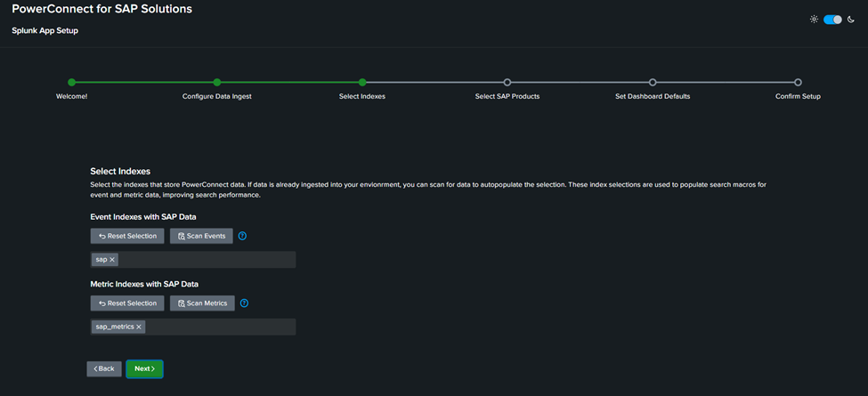868x396 pixels.
Task: Click Scan Events button
Action: coord(201,236)
